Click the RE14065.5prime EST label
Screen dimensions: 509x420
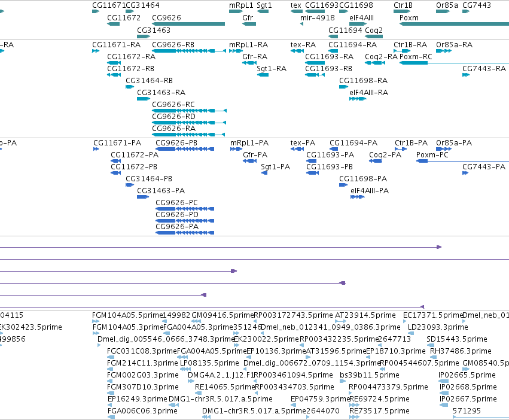tap(225, 387)
